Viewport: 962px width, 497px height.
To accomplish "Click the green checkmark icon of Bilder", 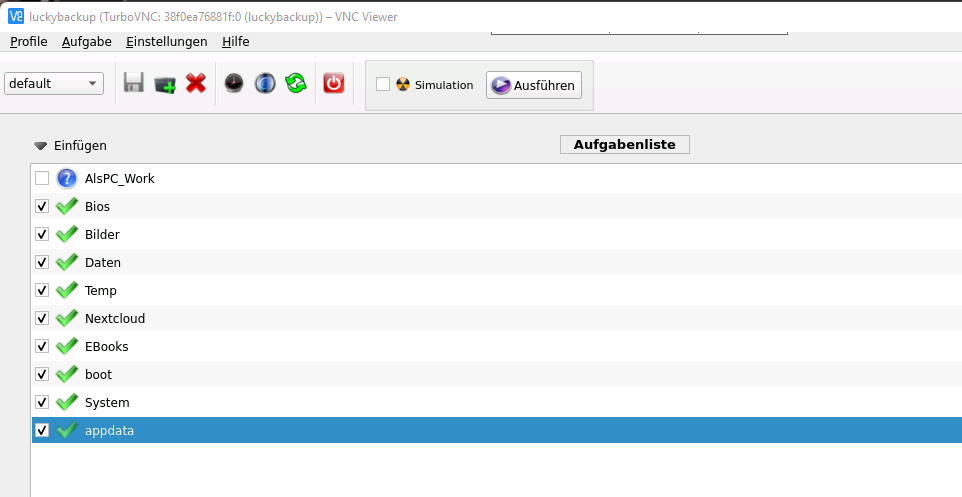I will [66, 234].
